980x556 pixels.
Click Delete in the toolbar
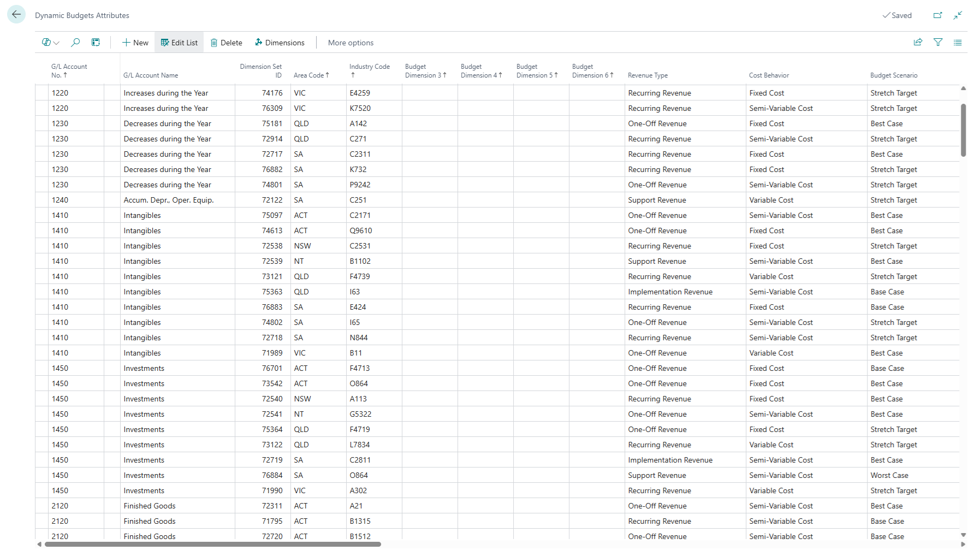pyautogui.click(x=226, y=43)
